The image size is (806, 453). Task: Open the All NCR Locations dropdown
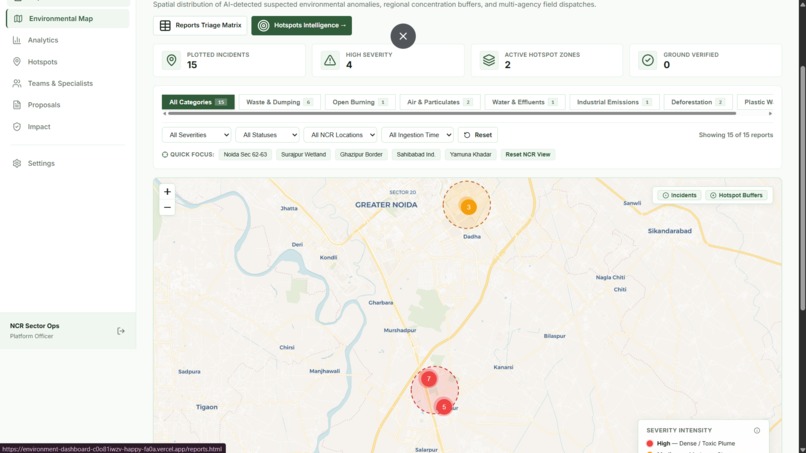[340, 135]
